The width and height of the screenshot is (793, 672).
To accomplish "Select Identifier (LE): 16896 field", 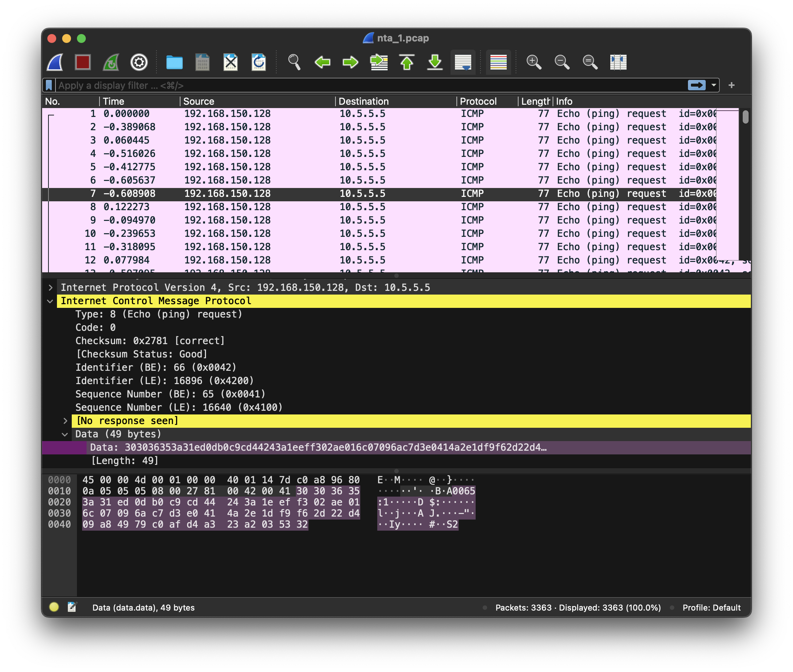I will point(165,381).
